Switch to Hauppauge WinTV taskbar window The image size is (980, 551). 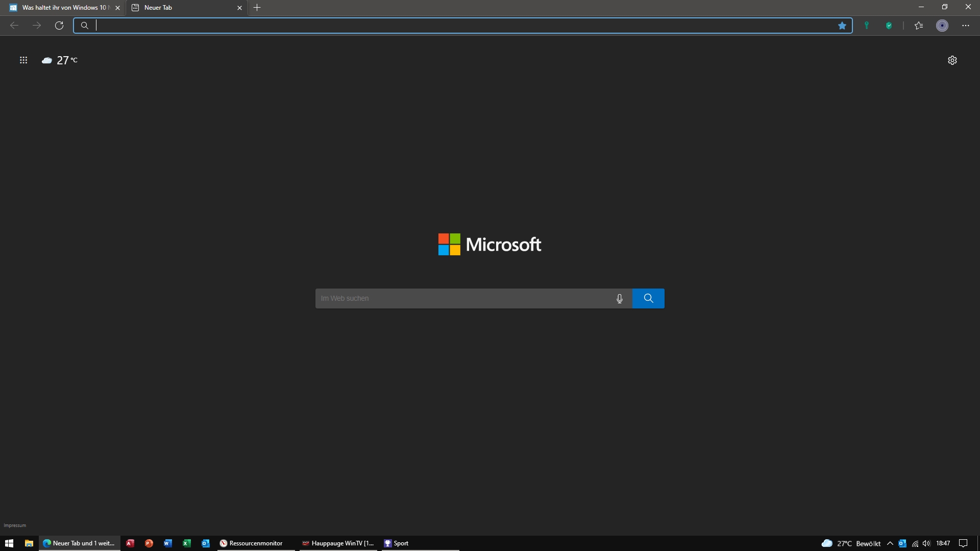click(338, 543)
